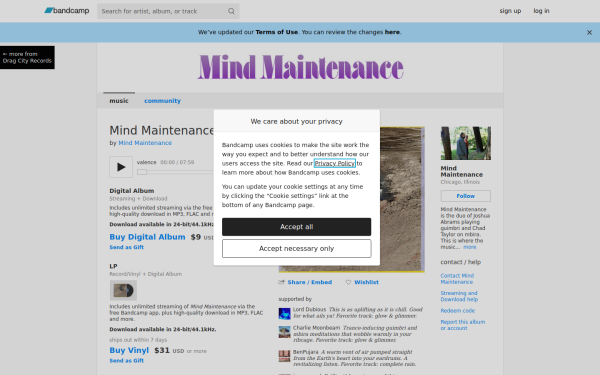Click the Bandcamp logo

pos(67,11)
